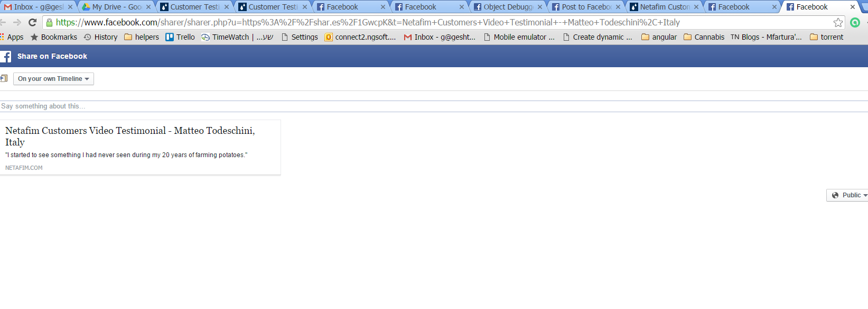Image resolution: width=868 pixels, height=309 pixels.
Task: Click the Say something about this field
Action: point(434,106)
